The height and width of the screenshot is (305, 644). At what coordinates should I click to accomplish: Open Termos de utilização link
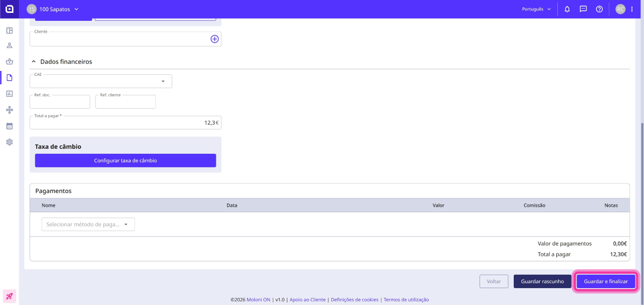[406, 300]
